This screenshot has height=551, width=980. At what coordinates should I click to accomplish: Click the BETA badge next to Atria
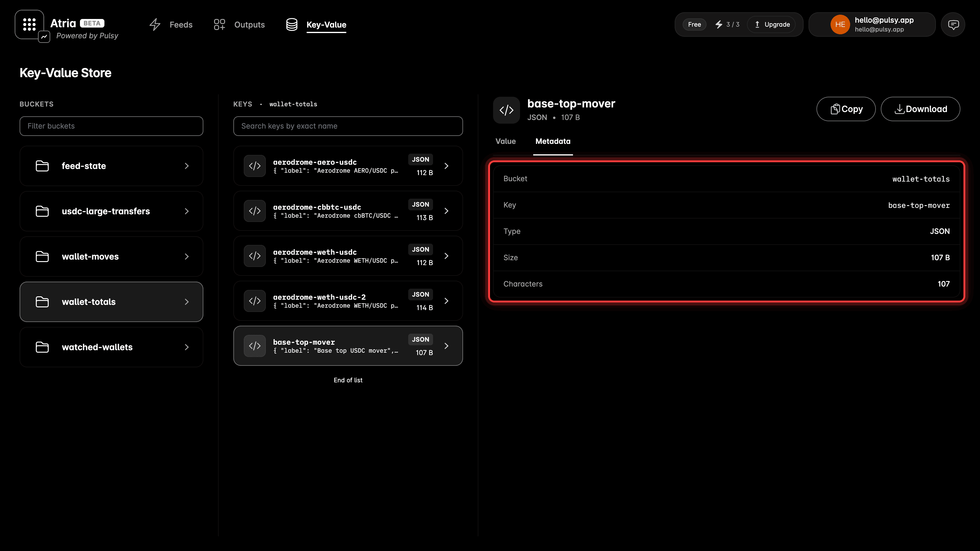click(x=92, y=23)
